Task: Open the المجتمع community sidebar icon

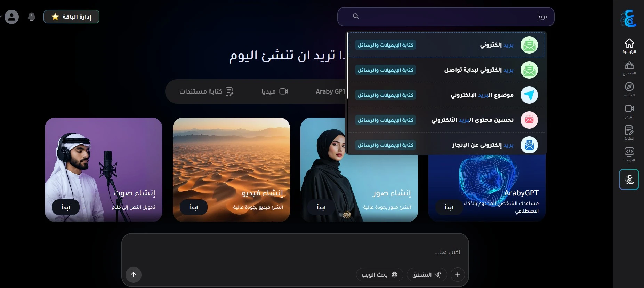Action: point(629,68)
